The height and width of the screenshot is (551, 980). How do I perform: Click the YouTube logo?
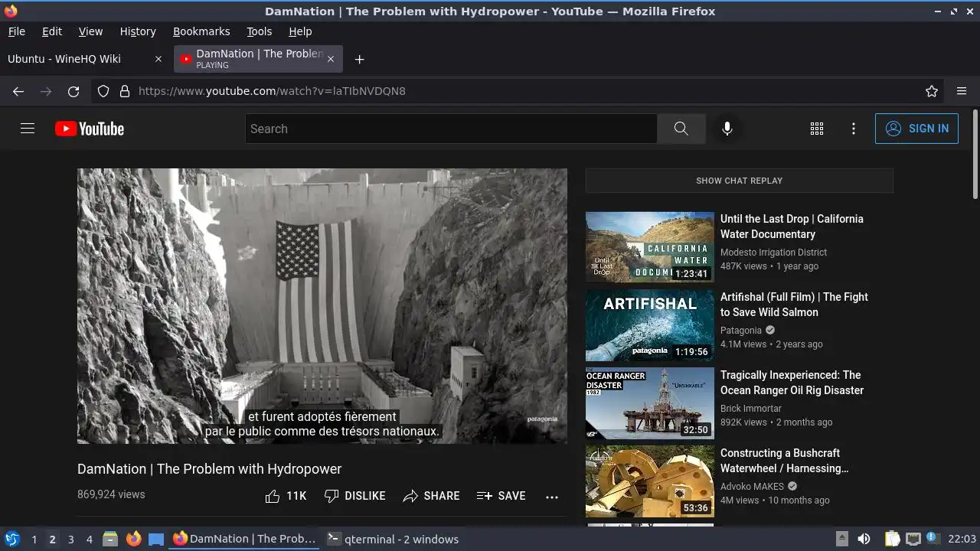[90, 129]
